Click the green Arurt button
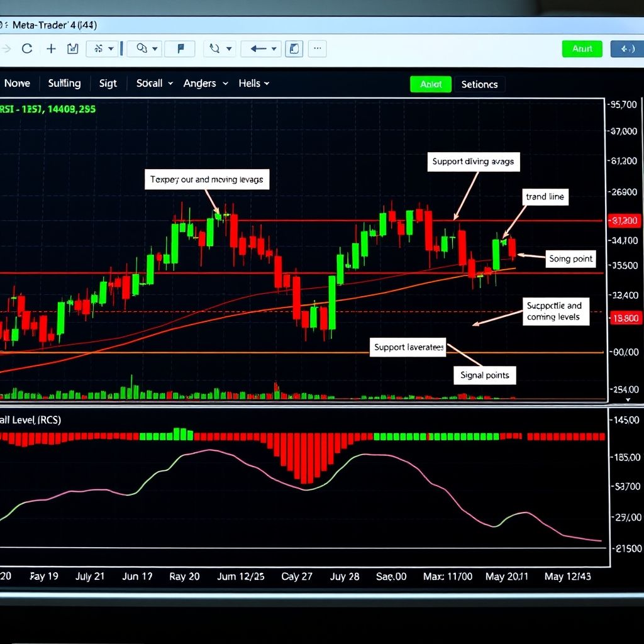 [582, 48]
